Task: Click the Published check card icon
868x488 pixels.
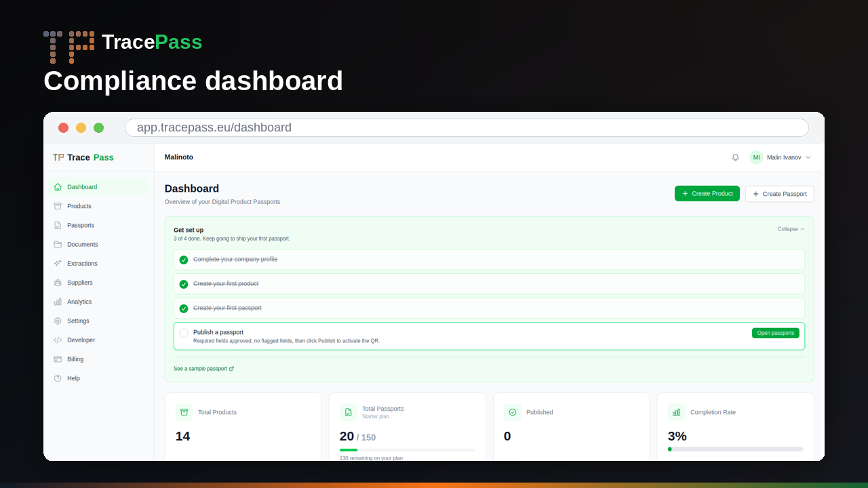Action: coord(512,412)
